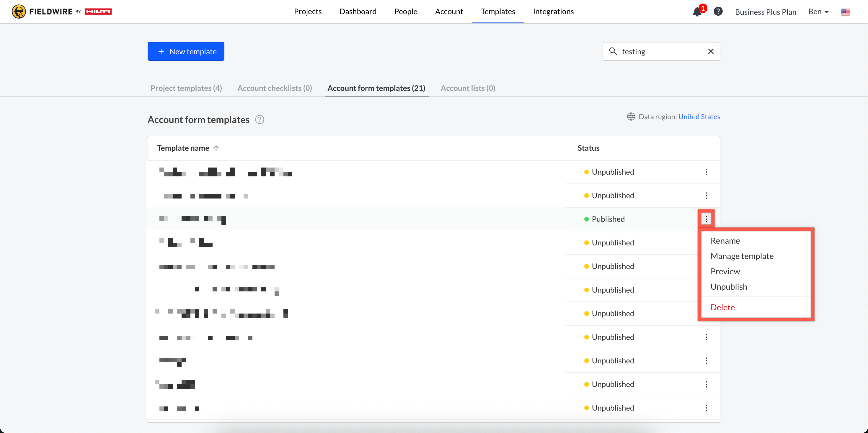The width and height of the screenshot is (868, 433).
Task: Open three-dot menu for first Unpublished template
Action: tap(706, 172)
